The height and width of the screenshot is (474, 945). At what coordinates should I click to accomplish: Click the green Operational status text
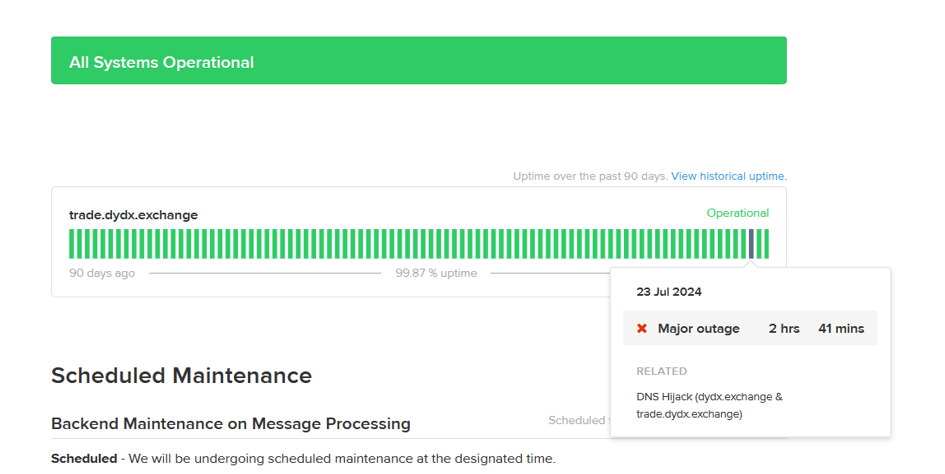click(738, 213)
